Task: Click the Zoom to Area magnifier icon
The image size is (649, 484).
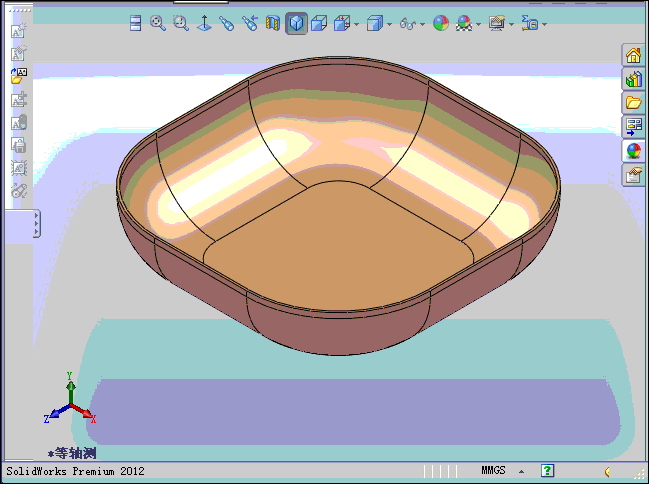Action: click(x=181, y=23)
